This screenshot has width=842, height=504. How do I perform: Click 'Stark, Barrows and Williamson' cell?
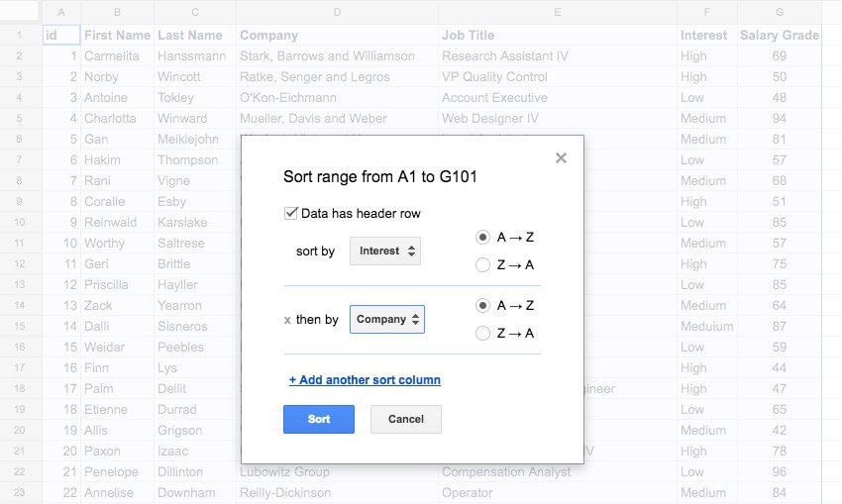pyautogui.click(x=337, y=55)
